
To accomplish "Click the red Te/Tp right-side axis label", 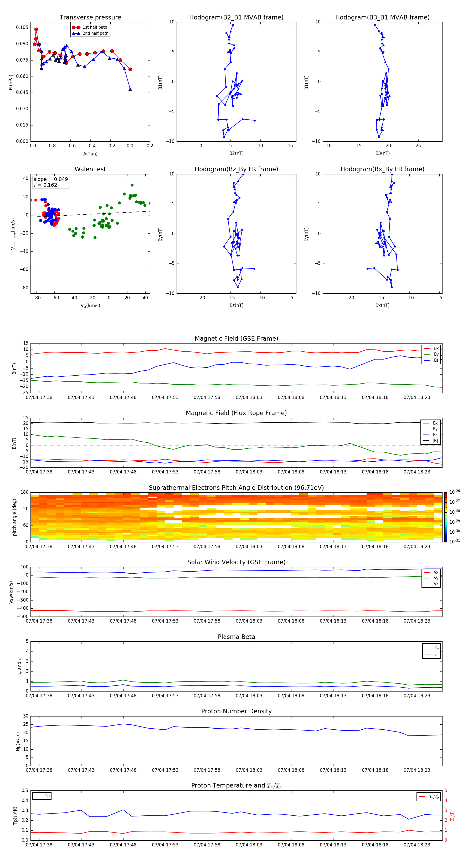I will pyautogui.click(x=453, y=815).
